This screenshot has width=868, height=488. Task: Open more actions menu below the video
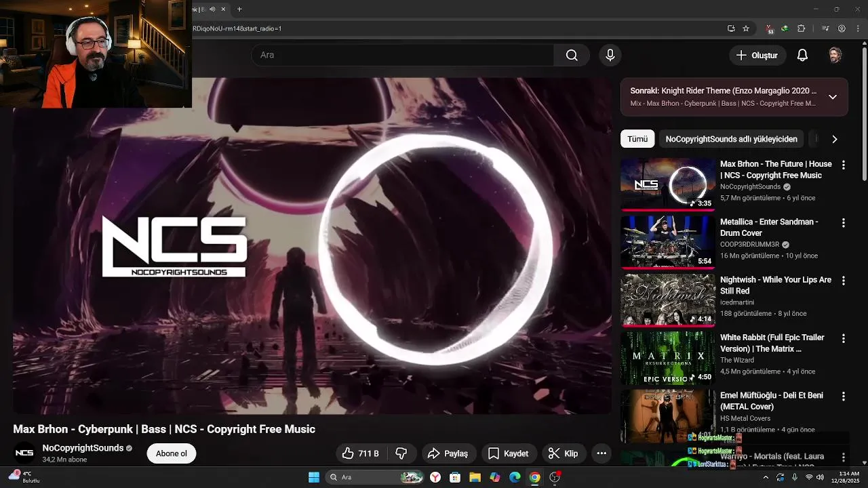601,453
